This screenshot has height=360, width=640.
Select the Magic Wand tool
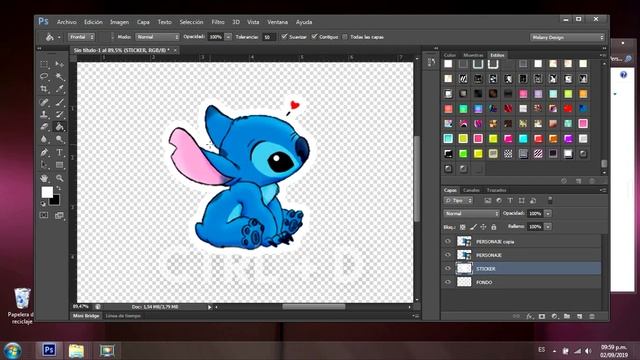tap(60, 76)
